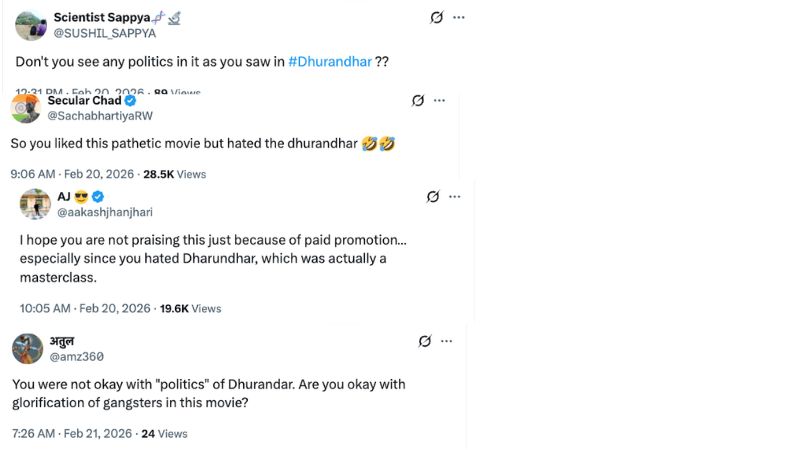
Task: Click the verified badge next to Secular Chad
Action: point(130,101)
